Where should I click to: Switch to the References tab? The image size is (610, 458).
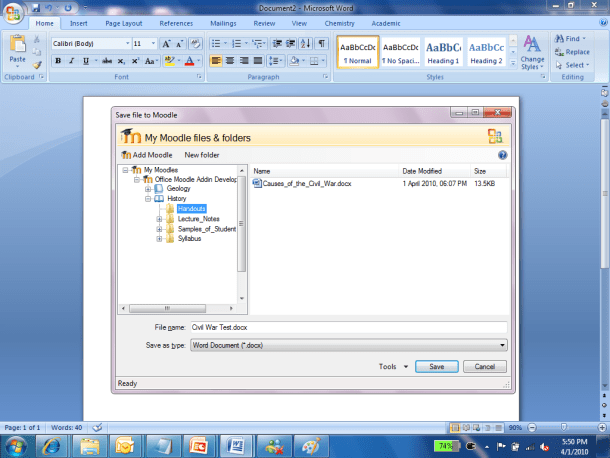pos(176,23)
